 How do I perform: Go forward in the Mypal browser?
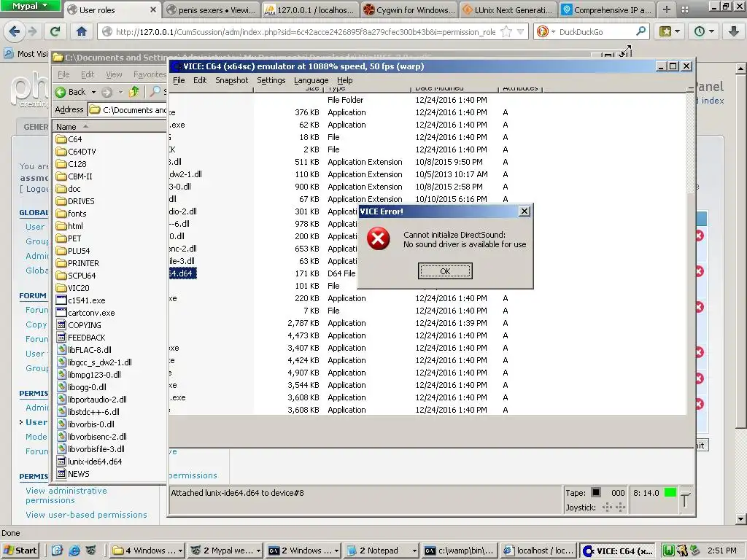[x=32, y=31]
